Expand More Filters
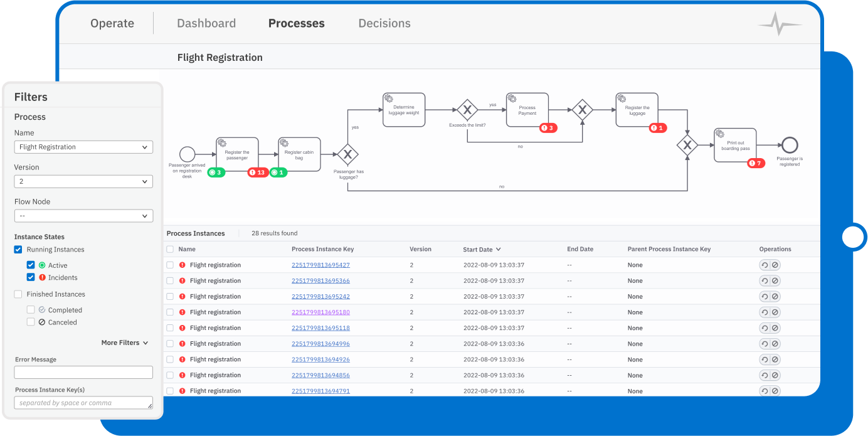This screenshot has height=436, width=868. click(x=125, y=343)
